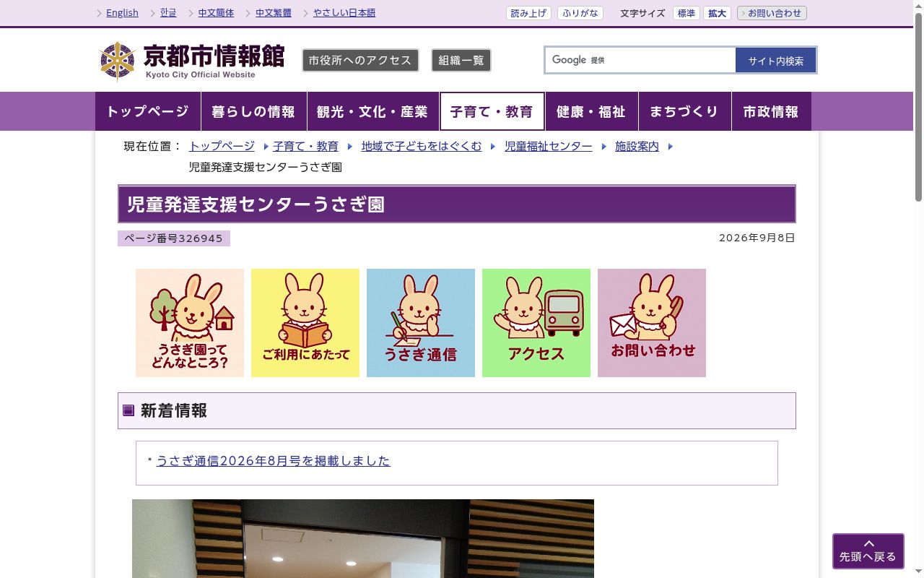Open the うさぎ園ってどんなところ? rabbit icon
Image resolution: width=924 pixels, height=578 pixels.
[190, 323]
